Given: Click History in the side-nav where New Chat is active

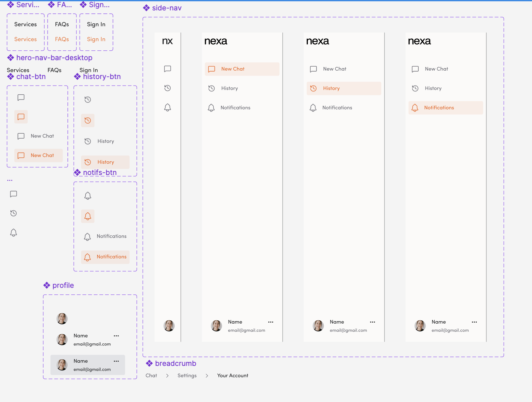Looking at the screenshot, I should (x=230, y=88).
